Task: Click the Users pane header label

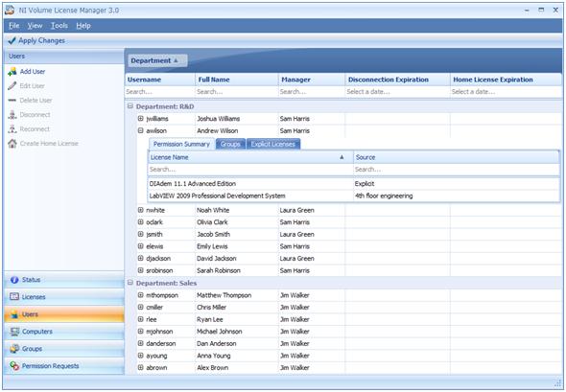Action: click(x=16, y=56)
